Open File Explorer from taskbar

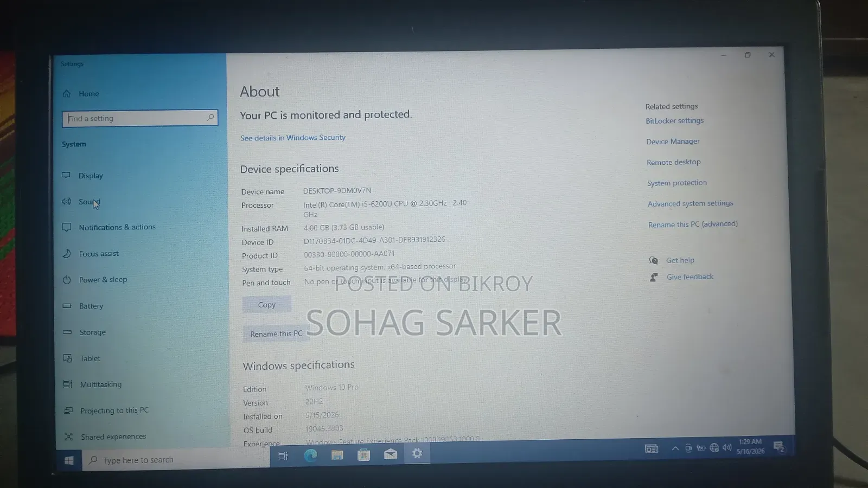tap(337, 455)
